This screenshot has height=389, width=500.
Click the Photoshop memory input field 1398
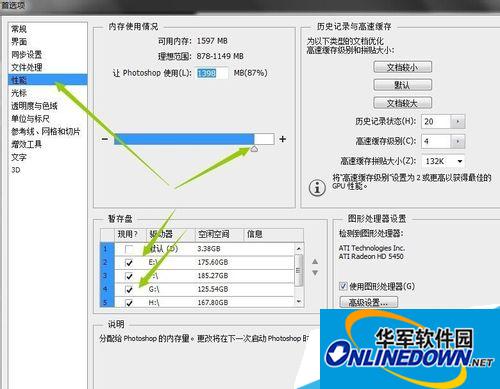tap(212, 73)
